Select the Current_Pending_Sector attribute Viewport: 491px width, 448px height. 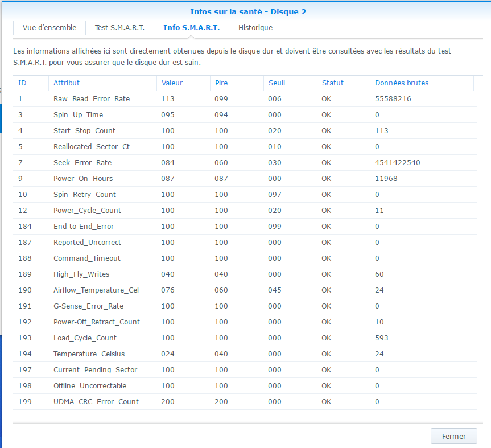95,370
